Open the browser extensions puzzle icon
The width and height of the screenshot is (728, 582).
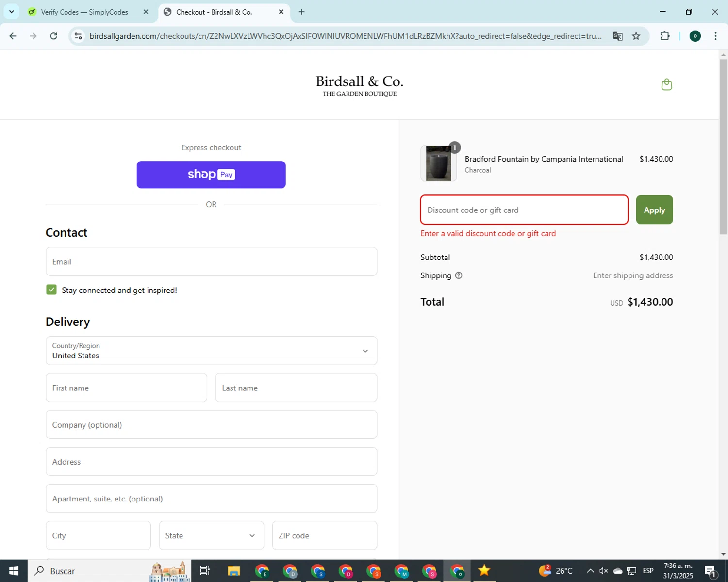click(x=665, y=36)
